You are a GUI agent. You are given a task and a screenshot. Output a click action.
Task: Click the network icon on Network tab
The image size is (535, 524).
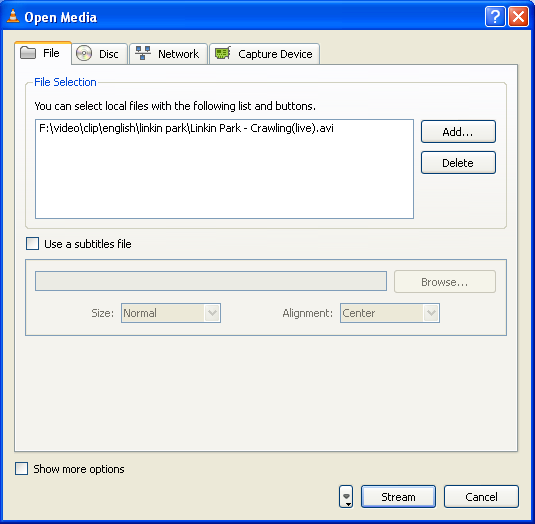pyautogui.click(x=143, y=53)
